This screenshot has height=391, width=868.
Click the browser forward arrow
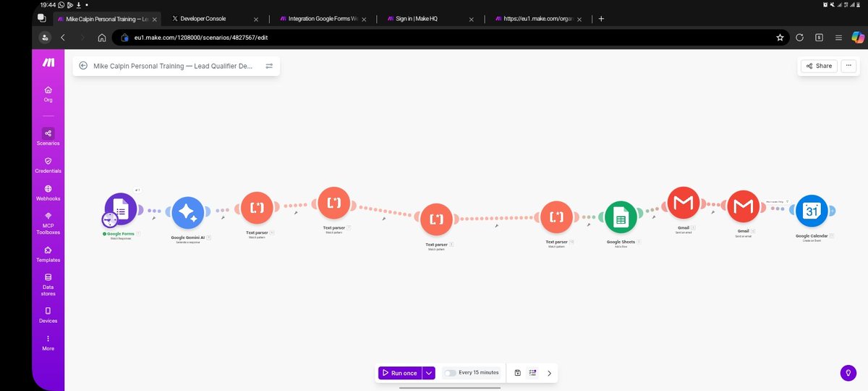click(x=82, y=38)
